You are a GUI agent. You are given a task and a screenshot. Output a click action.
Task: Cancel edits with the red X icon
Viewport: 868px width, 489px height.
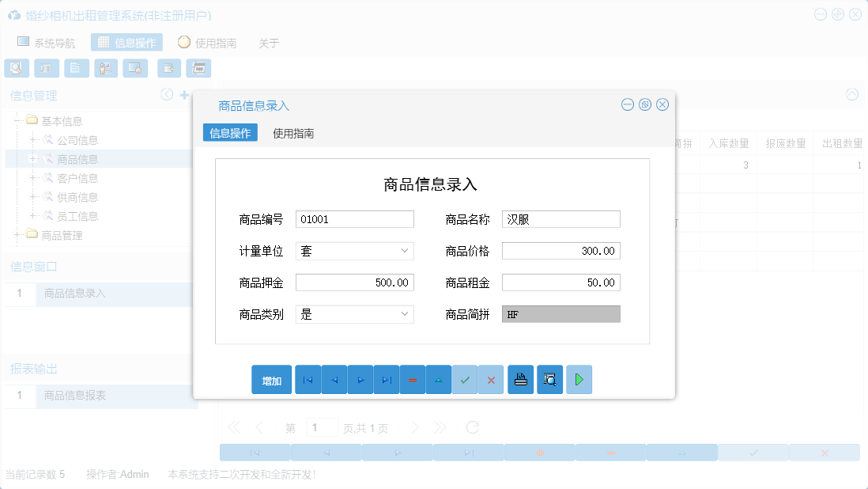pos(490,379)
